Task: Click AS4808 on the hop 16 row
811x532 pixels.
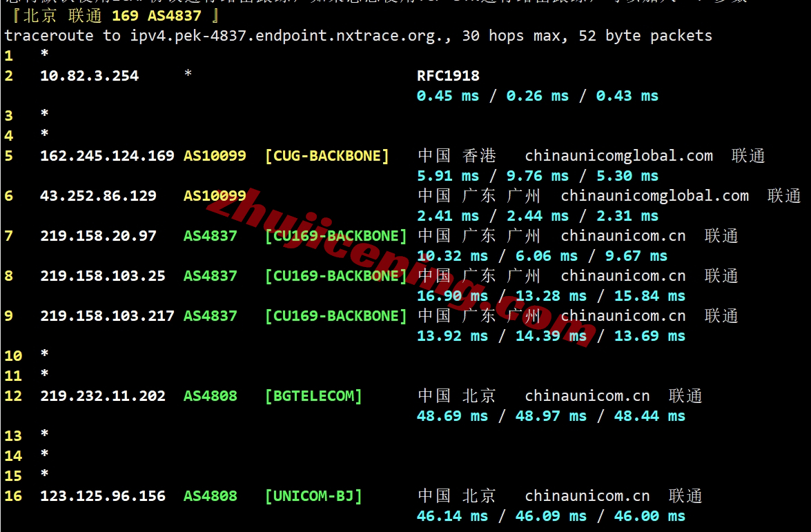Action: pos(211,496)
